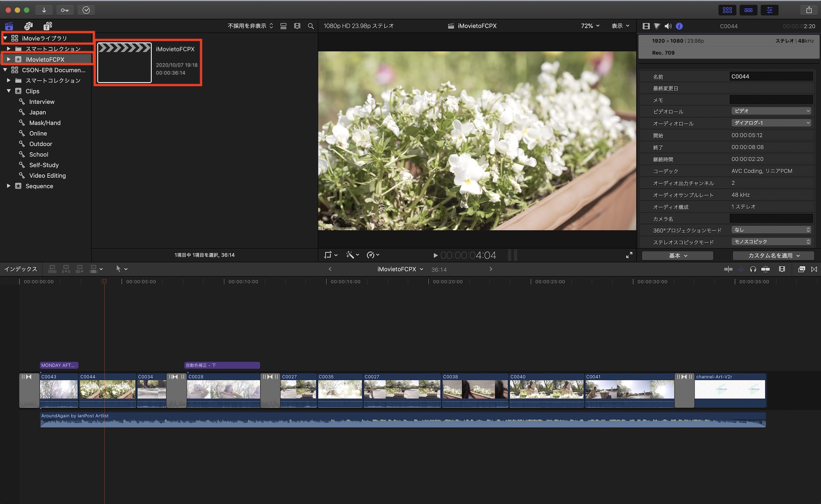821x504 pixels.
Task: Open the 表示 view options menu
Action: pos(620,26)
